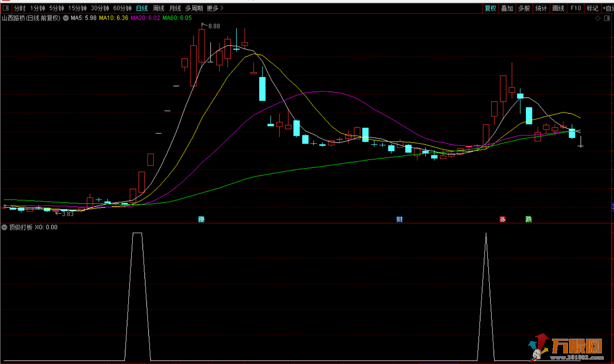Switch to 周线 weekly tab
This screenshot has height=364, width=614.
click(x=158, y=8)
